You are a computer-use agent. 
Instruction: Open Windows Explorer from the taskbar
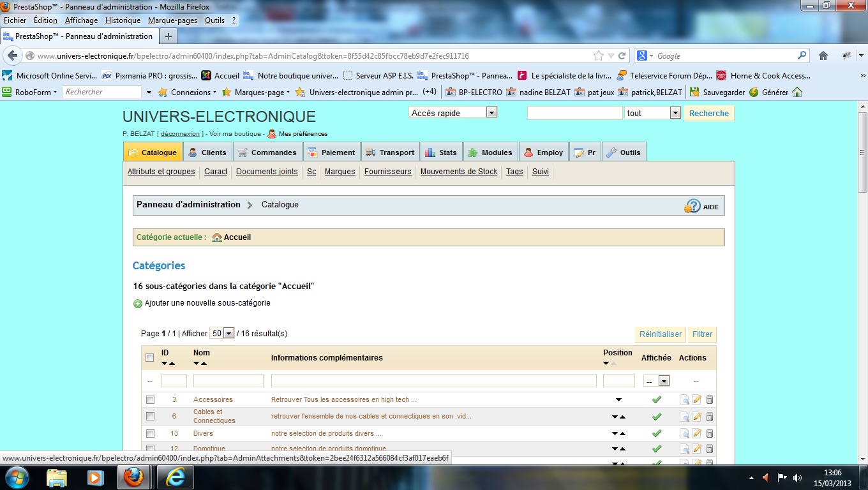point(57,477)
